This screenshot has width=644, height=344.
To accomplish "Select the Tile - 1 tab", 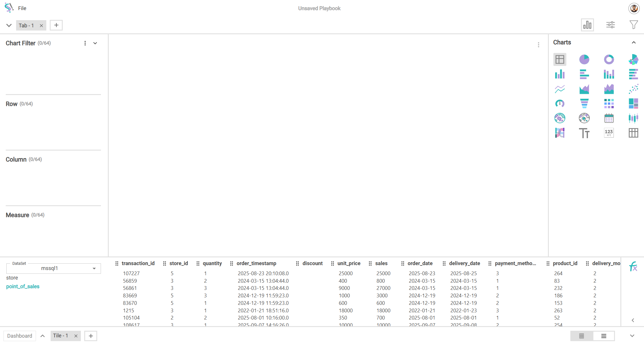I will coord(61,336).
